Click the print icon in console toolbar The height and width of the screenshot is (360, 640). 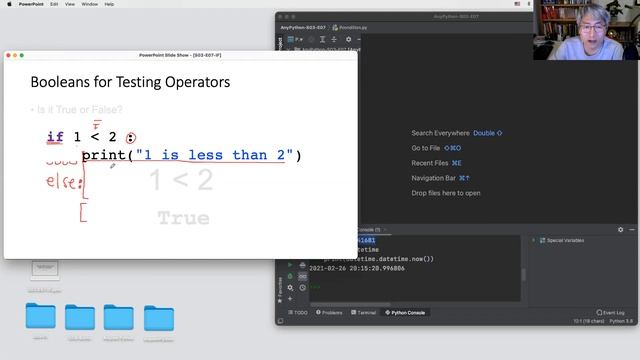pos(302,265)
